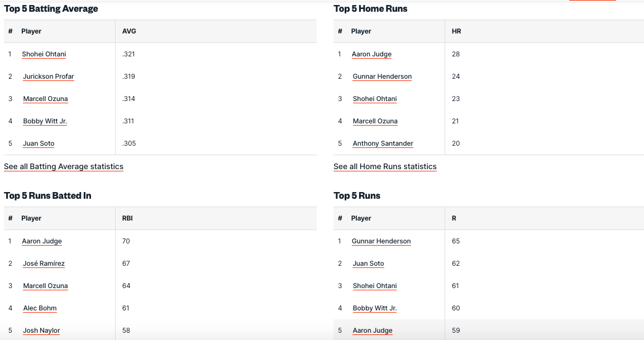Open Marcell Ozuna in Home Runs table

tap(375, 121)
